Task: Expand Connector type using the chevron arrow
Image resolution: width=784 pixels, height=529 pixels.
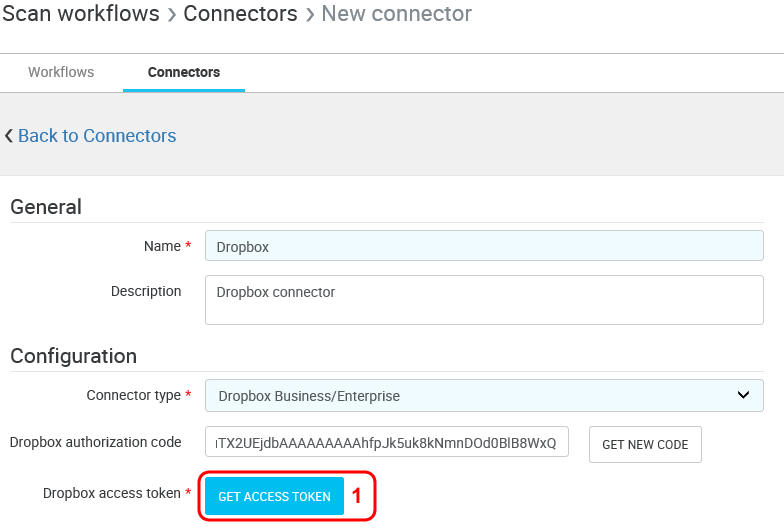Action: click(743, 395)
